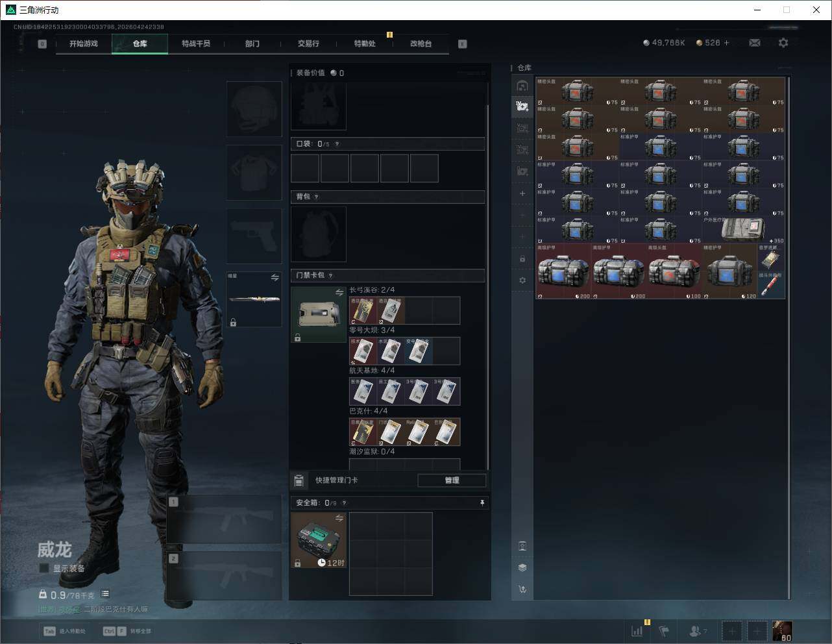
Task: Select primary weapon slot 2
Action: pyautogui.click(x=225, y=576)
